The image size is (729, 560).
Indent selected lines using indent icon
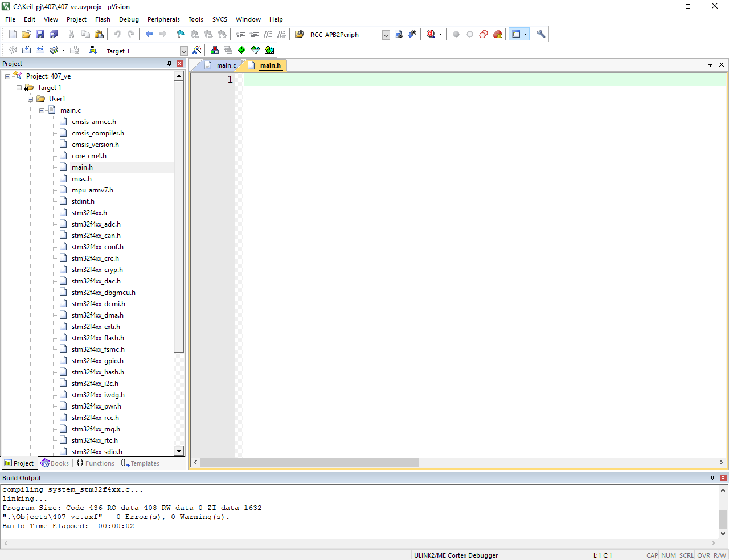pos(240,34)
